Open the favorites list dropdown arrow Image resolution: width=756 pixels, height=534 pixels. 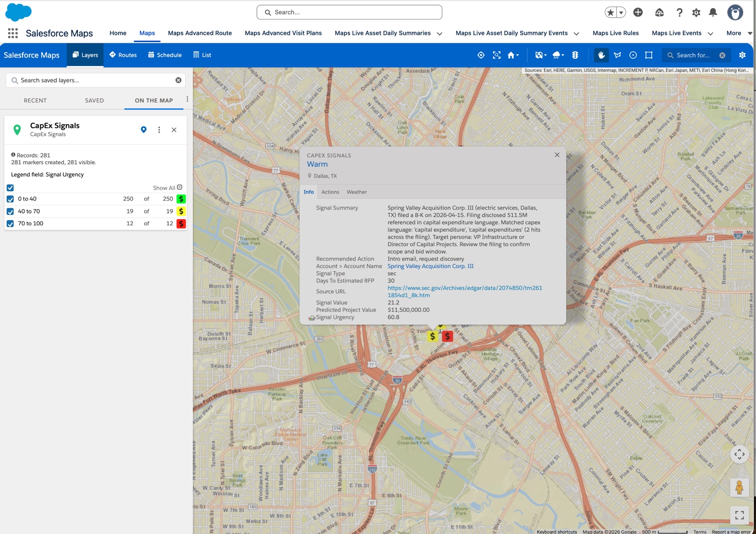(x=622, y=13)
